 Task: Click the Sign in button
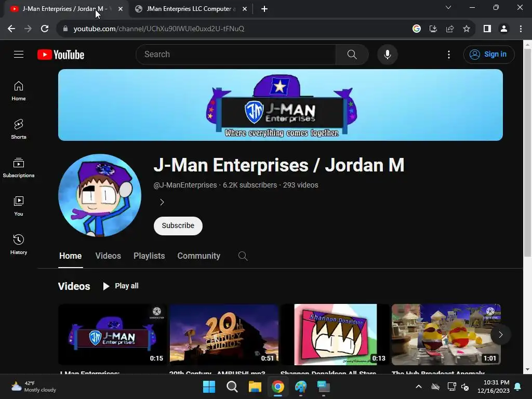(x=488, y=54)
